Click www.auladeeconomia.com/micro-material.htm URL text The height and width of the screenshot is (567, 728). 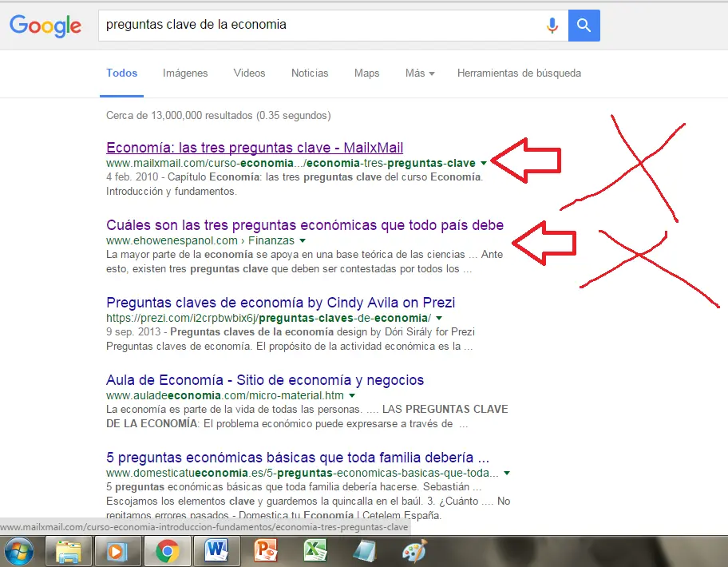[x=225, y=395]
